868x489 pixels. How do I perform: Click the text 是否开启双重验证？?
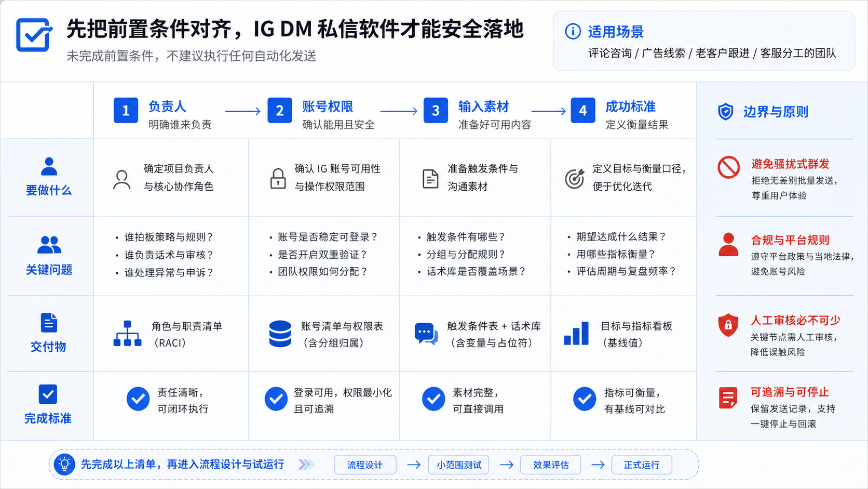[x=323, y=255]
